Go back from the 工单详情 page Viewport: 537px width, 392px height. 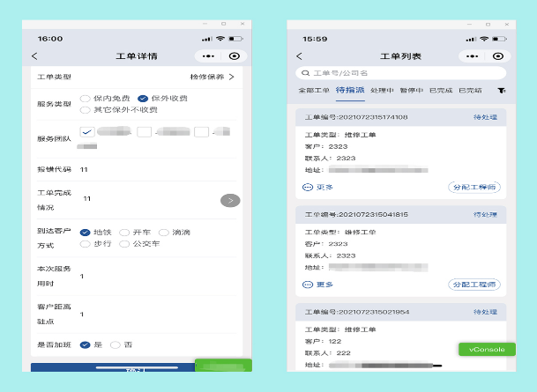click(34, 56)
